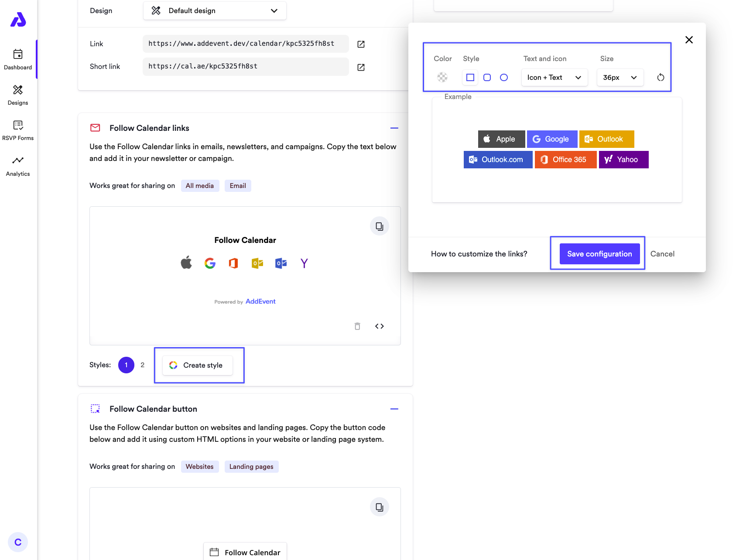Image resolution: width=753 pixels, height=560 pixels.
Task: Click the dotted selection icon beside Follow Calendar button
Action: (95, 409)
